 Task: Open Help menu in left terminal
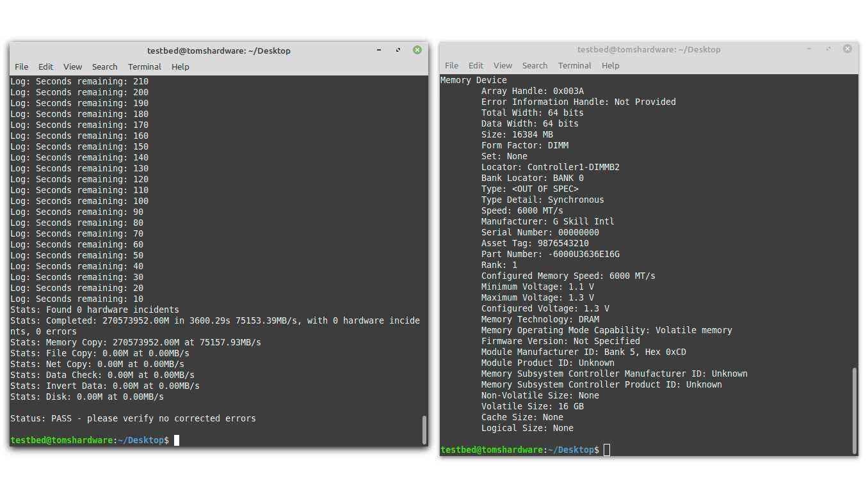point(181,67)
